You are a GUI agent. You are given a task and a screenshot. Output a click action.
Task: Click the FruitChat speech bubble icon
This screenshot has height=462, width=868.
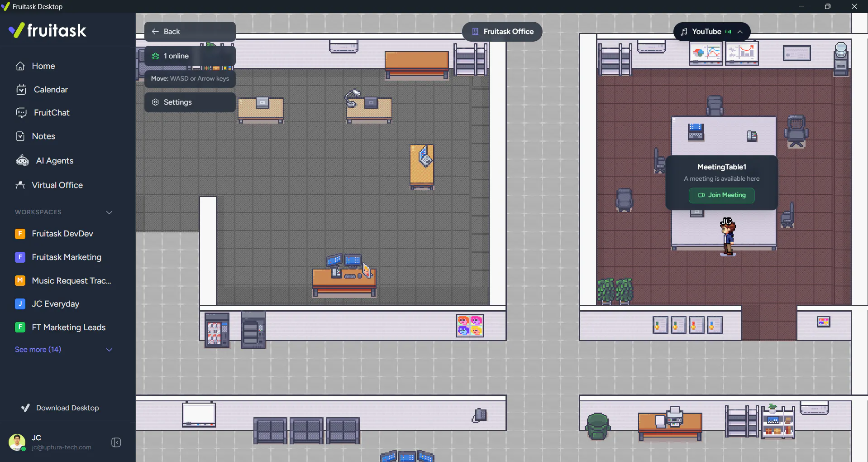click(x=21, y=113)
